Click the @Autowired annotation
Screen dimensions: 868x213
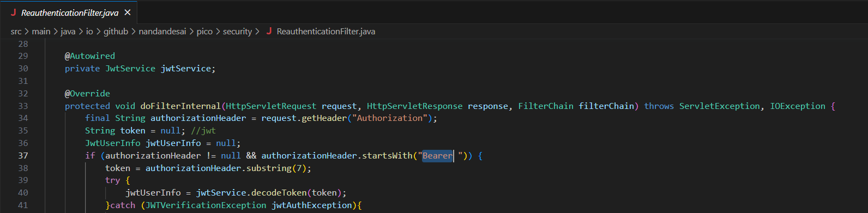pyautogui.click(x=90, y=56)
